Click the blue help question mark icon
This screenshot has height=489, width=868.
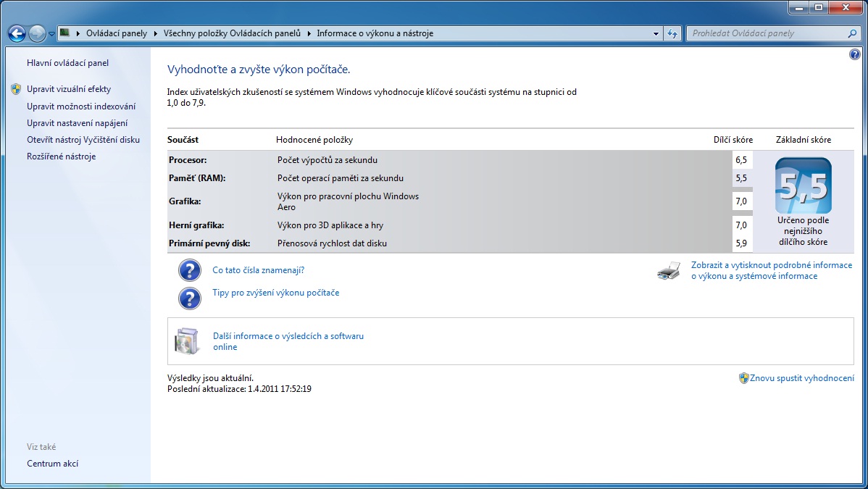(x=854, y=54)
